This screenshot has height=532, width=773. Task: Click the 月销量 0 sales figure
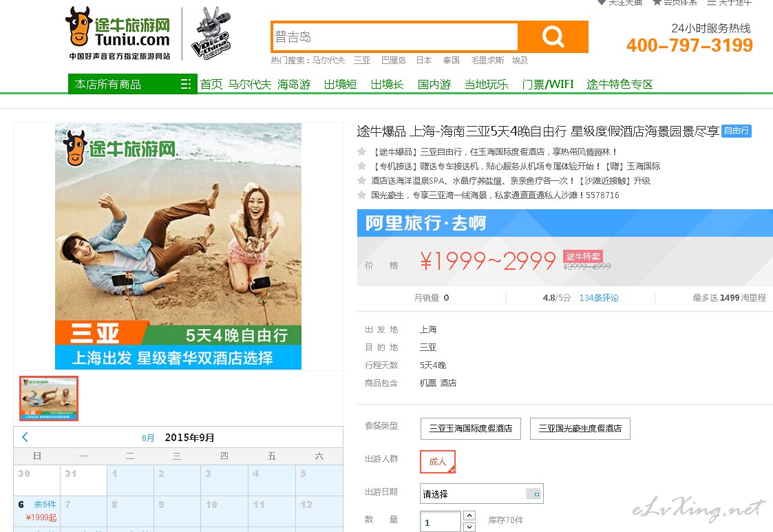click(x=432, y=297)
